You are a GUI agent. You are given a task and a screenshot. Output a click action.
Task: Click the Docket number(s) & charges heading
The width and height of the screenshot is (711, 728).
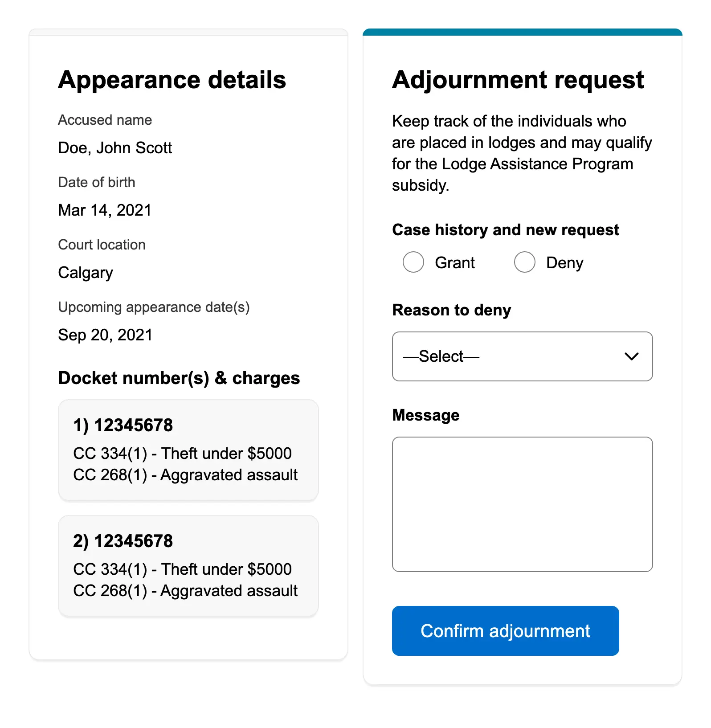tap(179, 378)
